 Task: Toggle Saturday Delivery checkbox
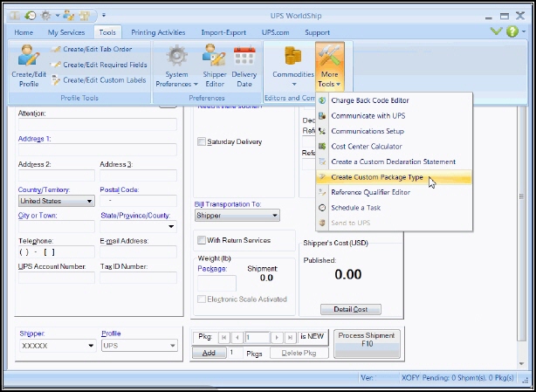[x=202, y=141]
